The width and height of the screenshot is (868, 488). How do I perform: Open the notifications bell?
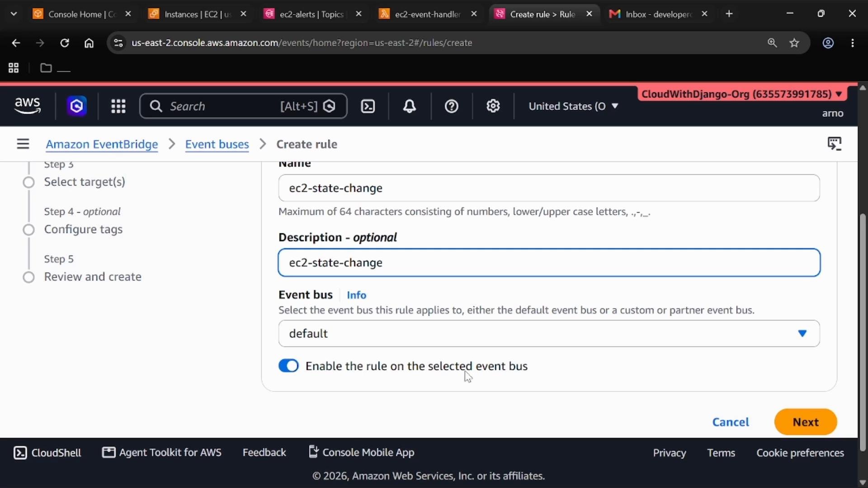click(410, 106)
